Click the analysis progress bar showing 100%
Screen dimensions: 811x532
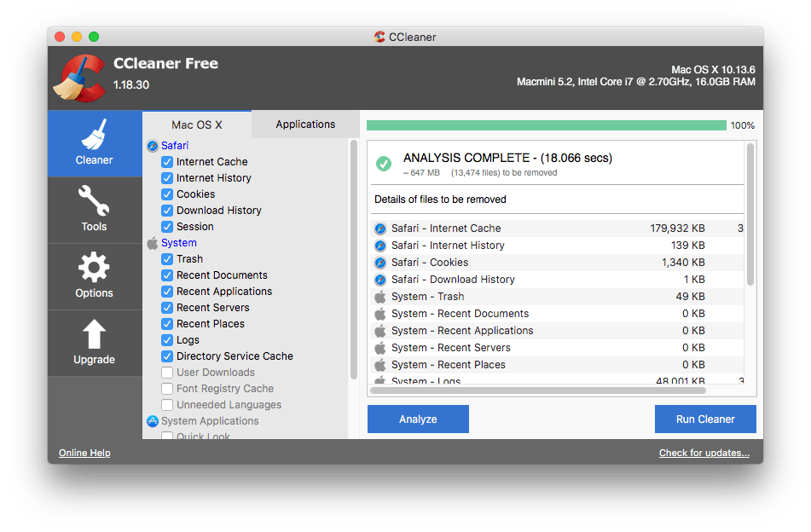click(x=546, y=125)
